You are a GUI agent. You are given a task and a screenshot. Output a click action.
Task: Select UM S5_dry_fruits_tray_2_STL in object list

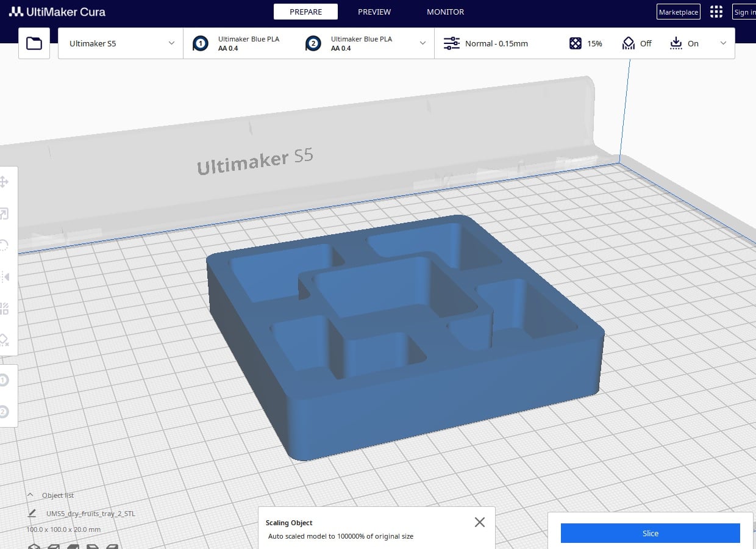(x=91, y=514)
